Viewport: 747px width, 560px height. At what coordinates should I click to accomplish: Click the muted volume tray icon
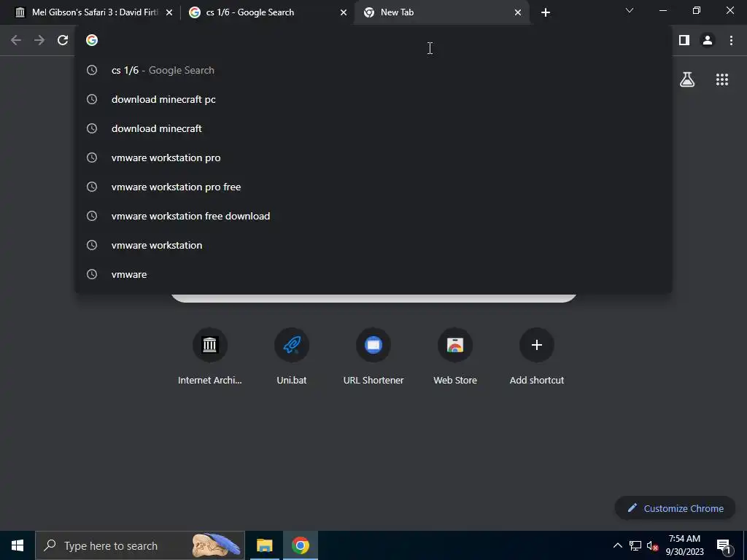coord(652,546)
